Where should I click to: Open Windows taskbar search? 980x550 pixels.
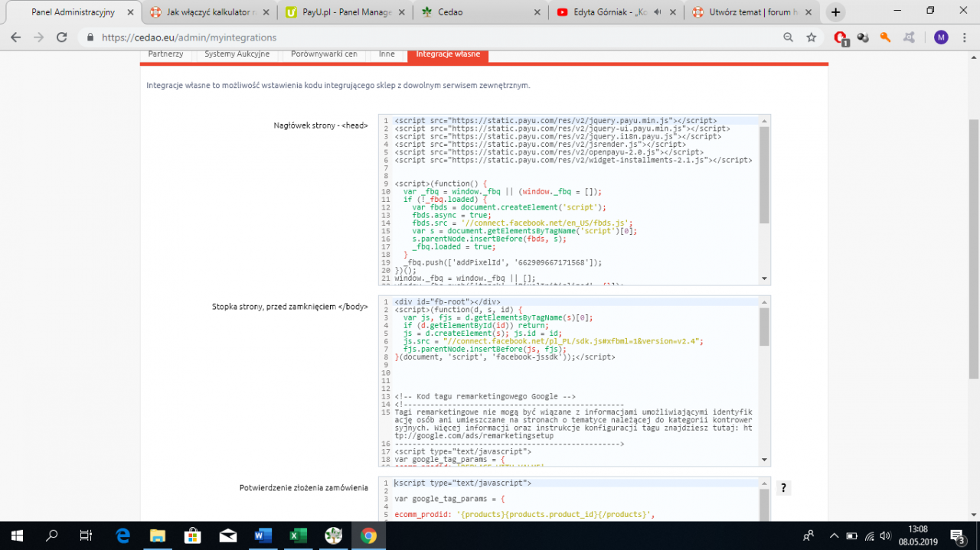[52, 535]
